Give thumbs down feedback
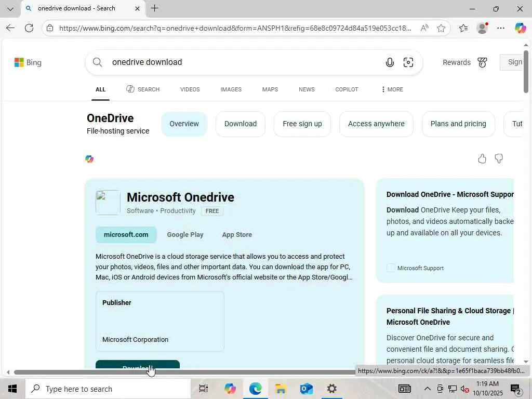Viewport: 532px width, 399px height. 499,158
